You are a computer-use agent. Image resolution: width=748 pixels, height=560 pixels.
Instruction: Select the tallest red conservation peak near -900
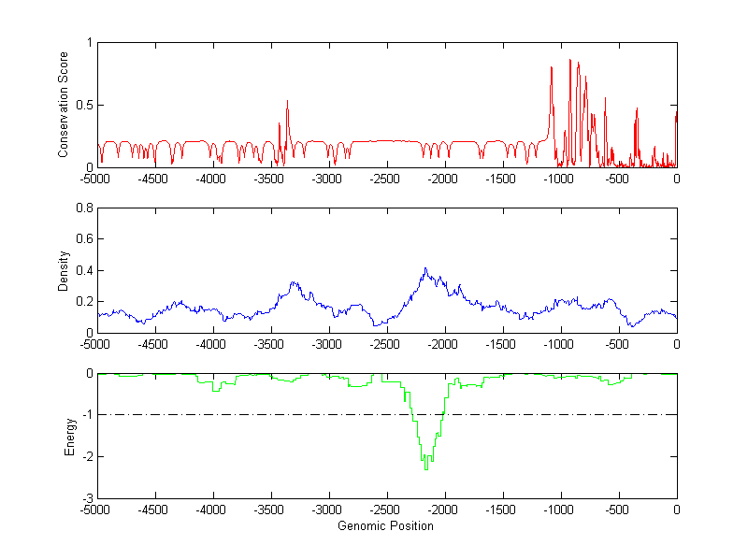tap(570, 61)
